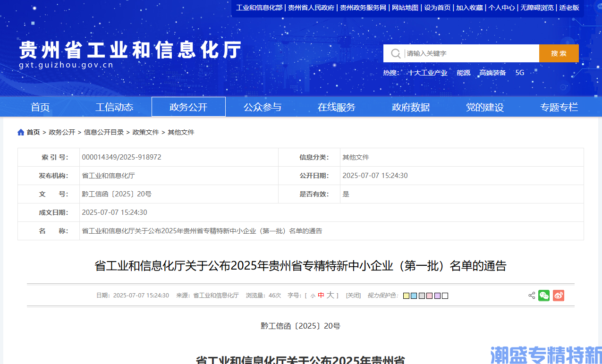Share the article via WeChat icon
Viewport: 602px width, 364px height.
click(544, 296)
